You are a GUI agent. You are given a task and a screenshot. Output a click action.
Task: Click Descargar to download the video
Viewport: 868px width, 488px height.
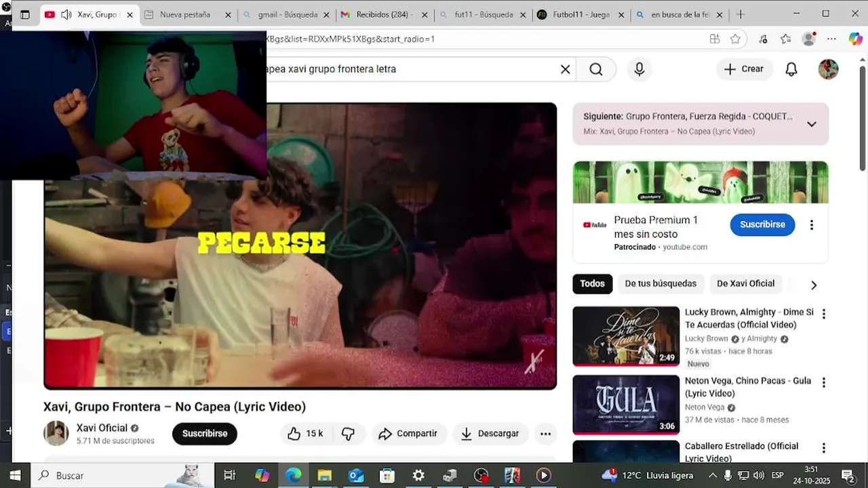[x=490, y=434]
